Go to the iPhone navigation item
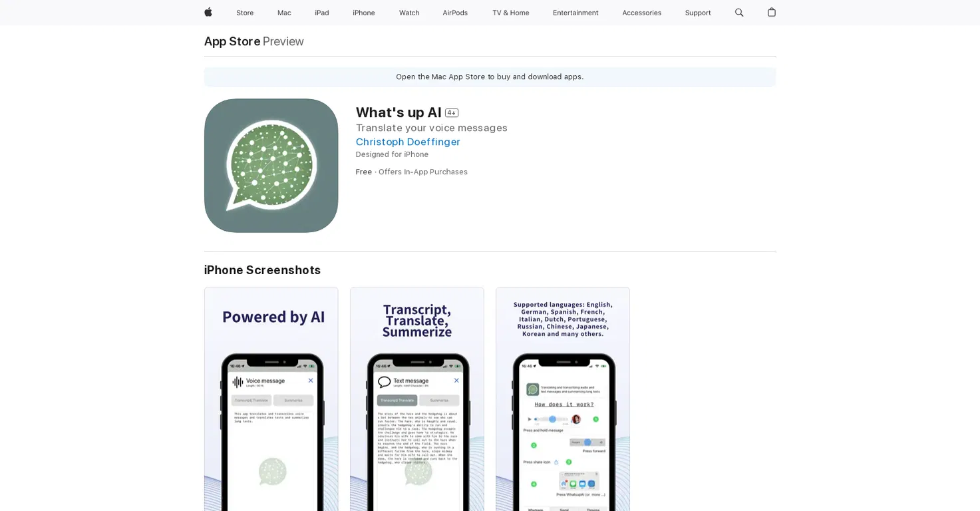 [x=364, y=13]
